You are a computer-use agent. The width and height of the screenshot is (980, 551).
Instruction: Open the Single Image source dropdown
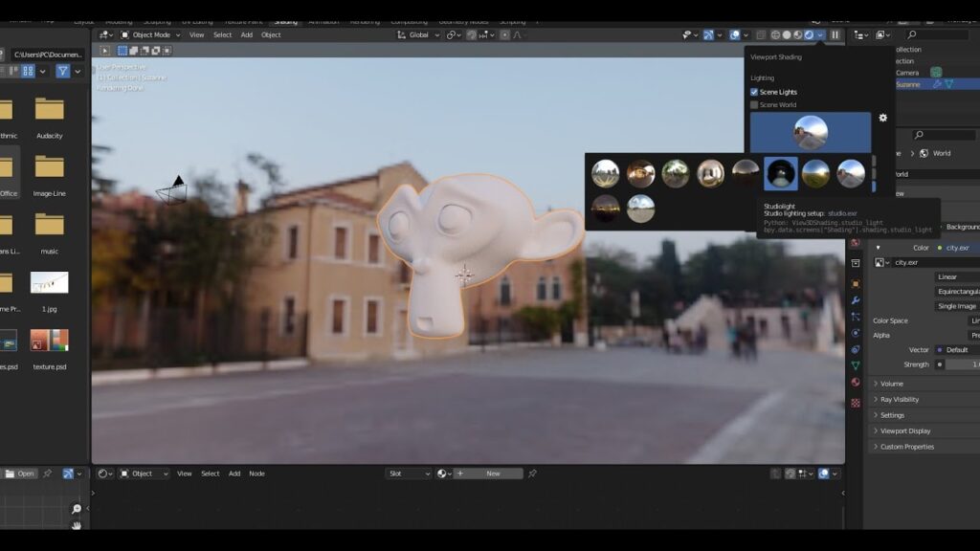(957, 306)
